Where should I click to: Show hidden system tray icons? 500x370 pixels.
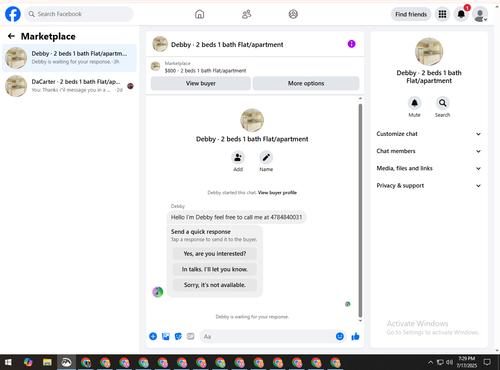point(430,362)
